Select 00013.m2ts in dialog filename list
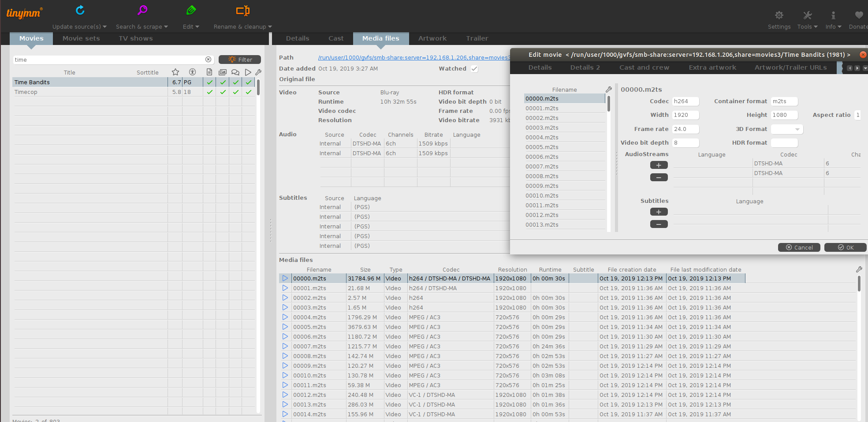This screenshot has width=868, height=422. [x=564, y=225]
